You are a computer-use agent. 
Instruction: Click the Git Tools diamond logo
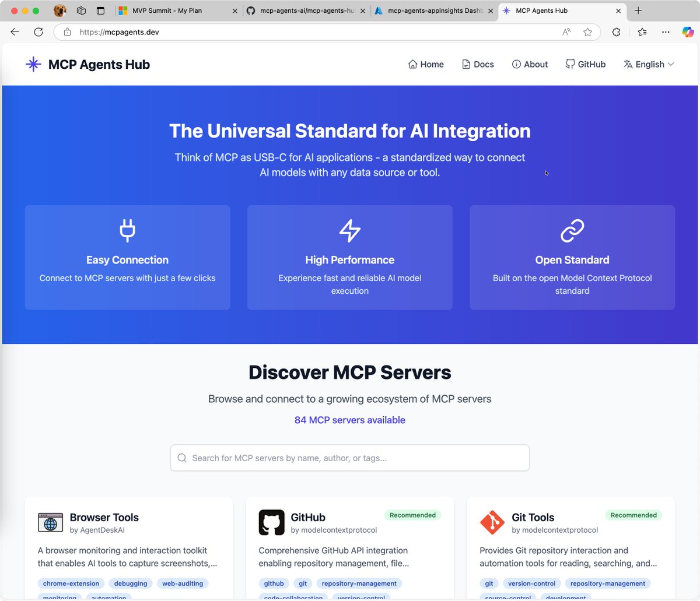click(x=492, y=522)
